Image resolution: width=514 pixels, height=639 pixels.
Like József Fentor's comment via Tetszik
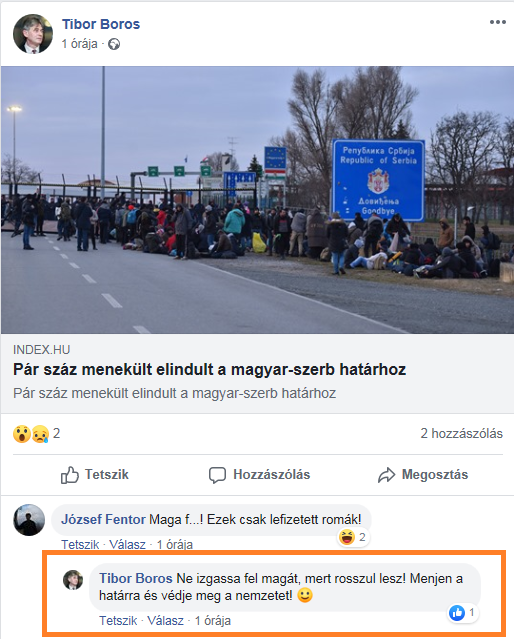[x=80, y=544]
